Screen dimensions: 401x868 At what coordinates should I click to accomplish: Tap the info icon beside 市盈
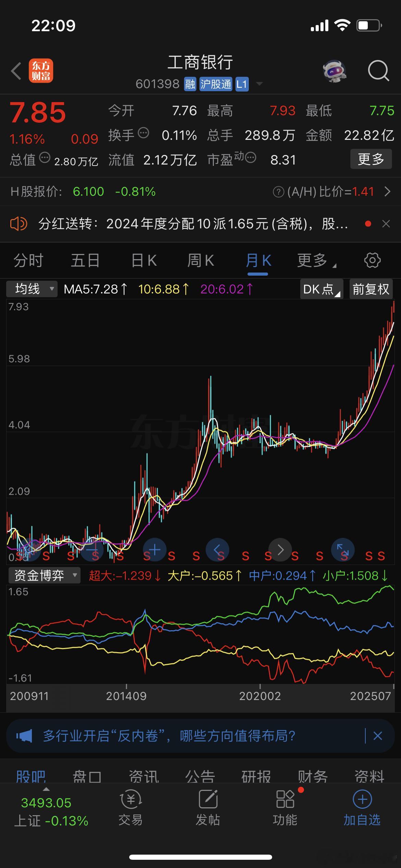[251, 158]
